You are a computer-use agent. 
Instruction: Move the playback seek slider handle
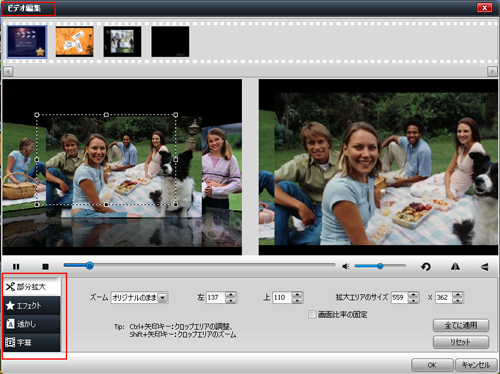tap(89, 266)
